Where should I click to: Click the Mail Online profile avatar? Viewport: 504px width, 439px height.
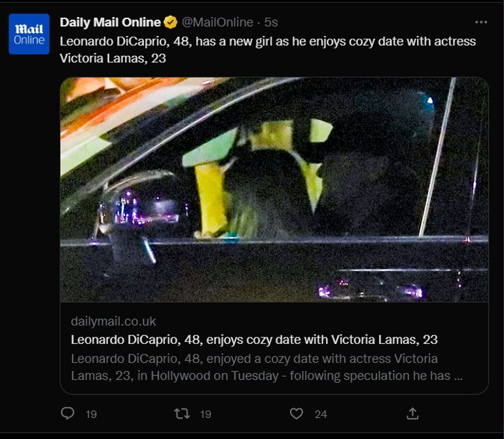29,34
